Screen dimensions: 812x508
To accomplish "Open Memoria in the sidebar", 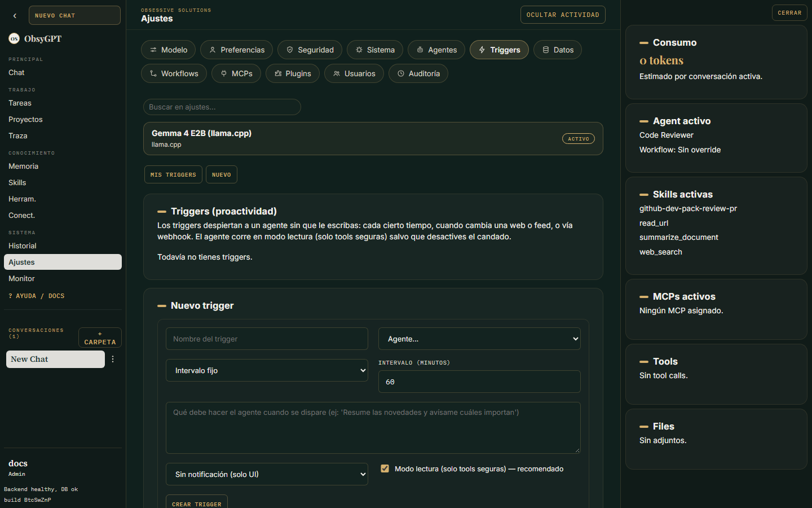I will pyautogui.click(x=63, y=166).
